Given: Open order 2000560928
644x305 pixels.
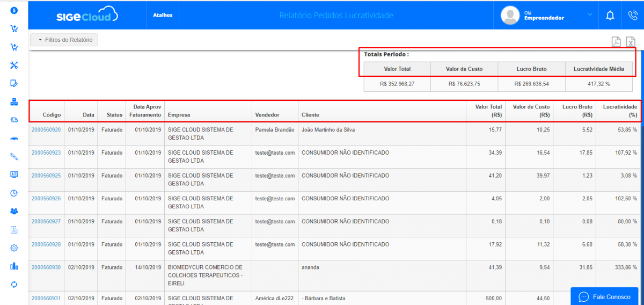Looking at the screenshot, I should point(46,244).
